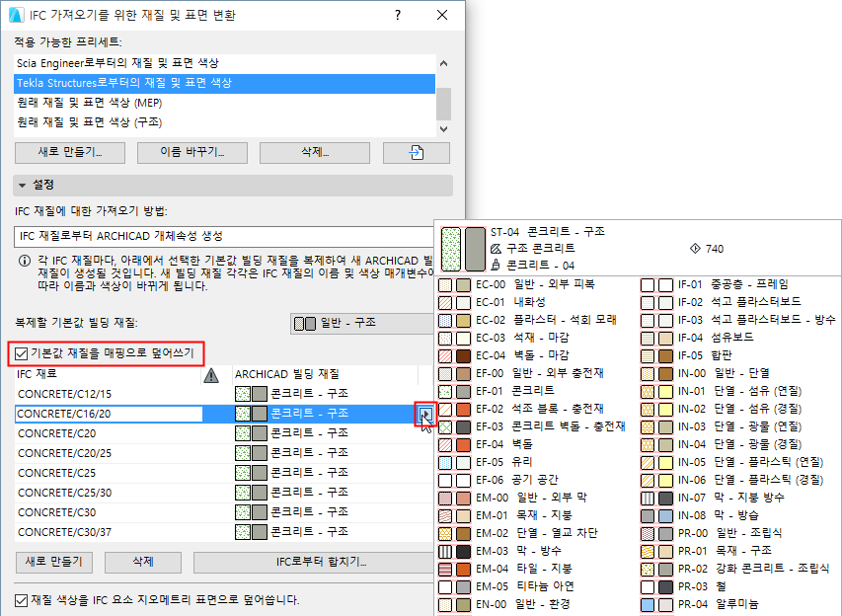This screenshot has height=616, width=842.
Task: Select EM-01 목재 - 지붕 material
Action: (x=534, y=515)
